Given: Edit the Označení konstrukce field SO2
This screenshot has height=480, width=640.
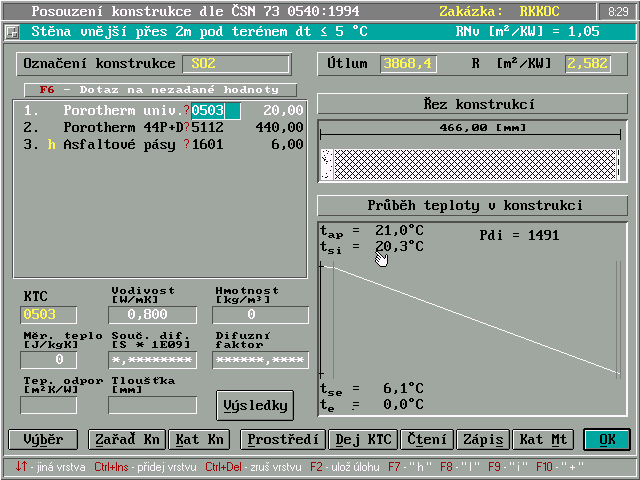Looking at the screenshot, I should (x=235, y=64).
